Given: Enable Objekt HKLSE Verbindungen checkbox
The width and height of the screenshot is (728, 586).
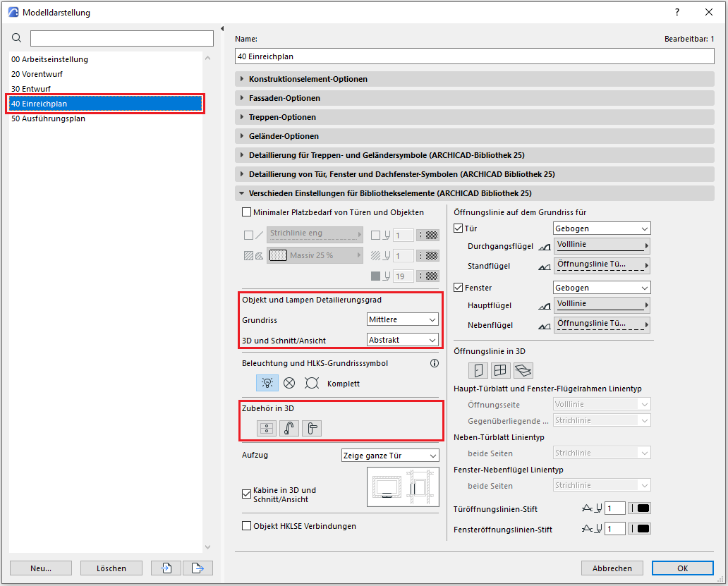Looking at the screenshot, I should [247, 526].
